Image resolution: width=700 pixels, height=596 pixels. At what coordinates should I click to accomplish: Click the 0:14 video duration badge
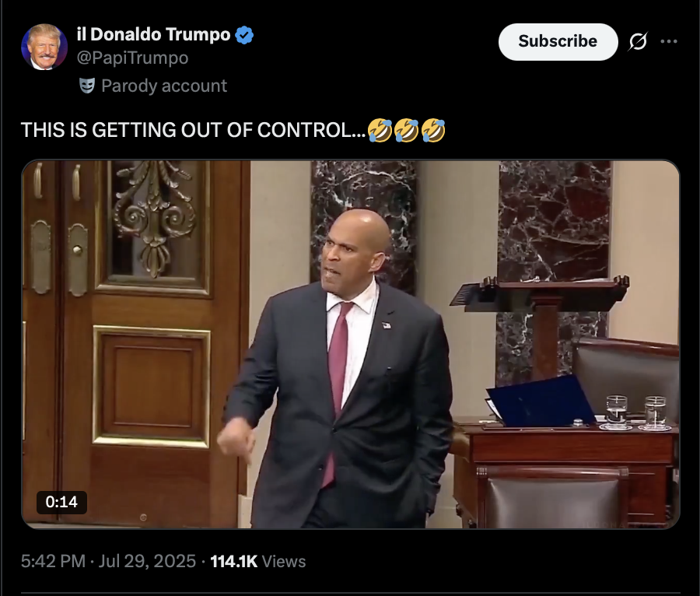(x=61, y=502)
